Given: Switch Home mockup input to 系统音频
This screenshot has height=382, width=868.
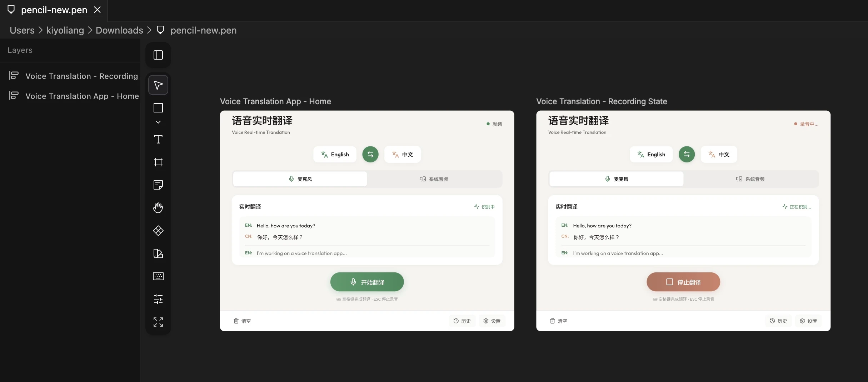Looking at the screenshot, I should [x=434, y=179].
